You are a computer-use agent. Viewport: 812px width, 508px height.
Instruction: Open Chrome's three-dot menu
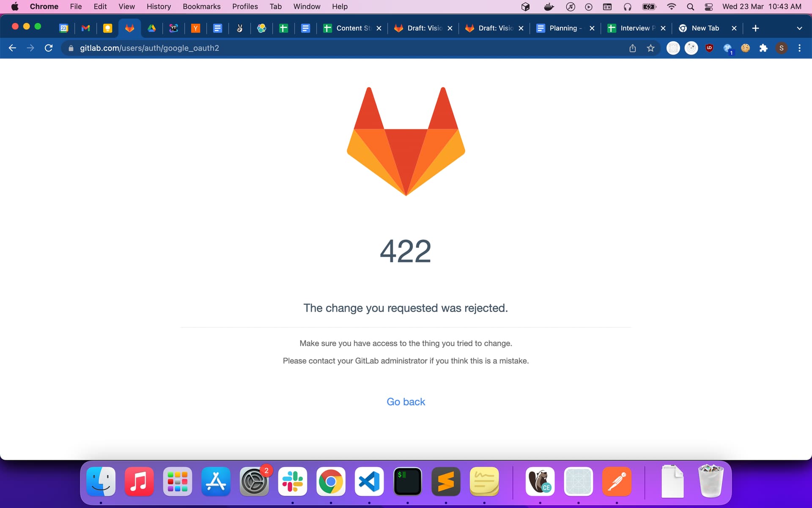tap(799, 48)
